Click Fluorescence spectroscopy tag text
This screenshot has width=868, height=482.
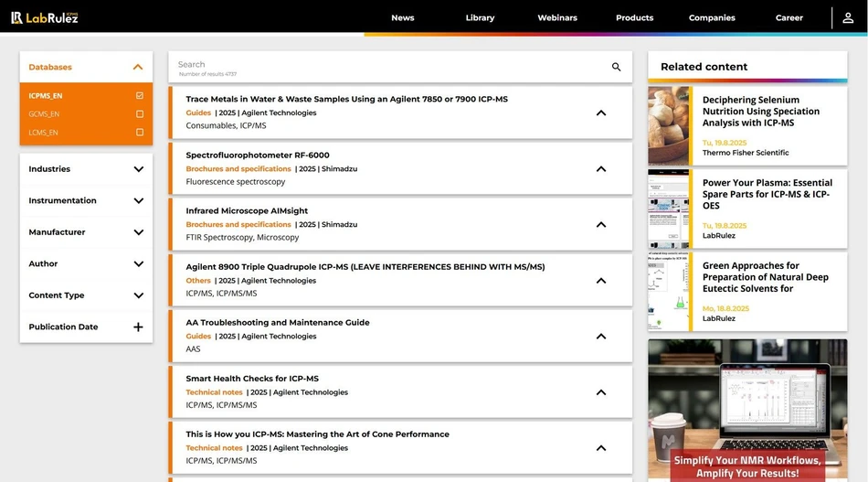coord(235,182)
